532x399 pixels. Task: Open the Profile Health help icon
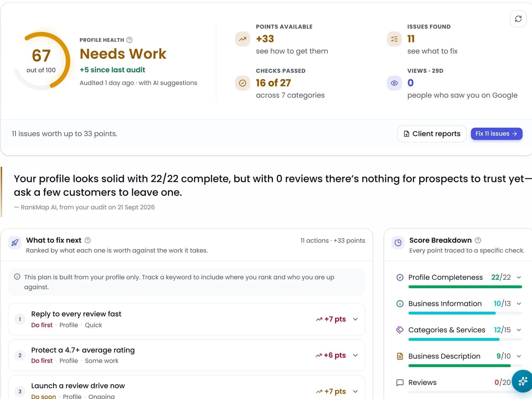tap(129, 40)
